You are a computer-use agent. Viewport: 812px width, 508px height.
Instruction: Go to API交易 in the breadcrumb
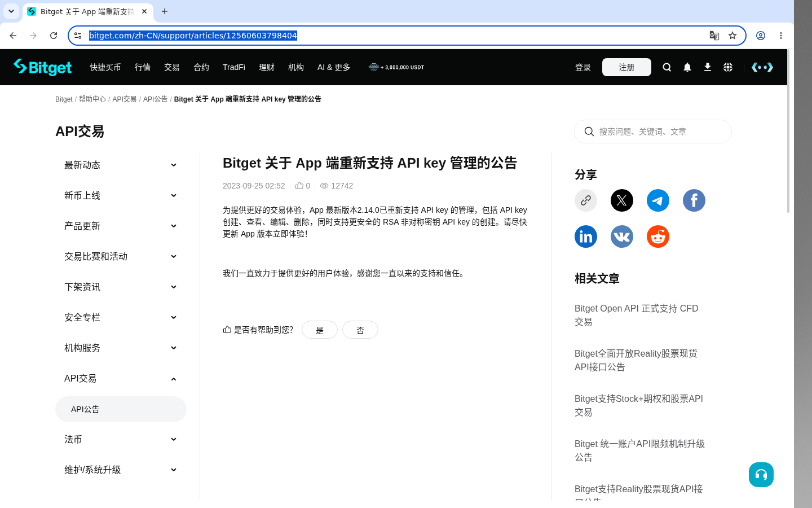(125, 99)
